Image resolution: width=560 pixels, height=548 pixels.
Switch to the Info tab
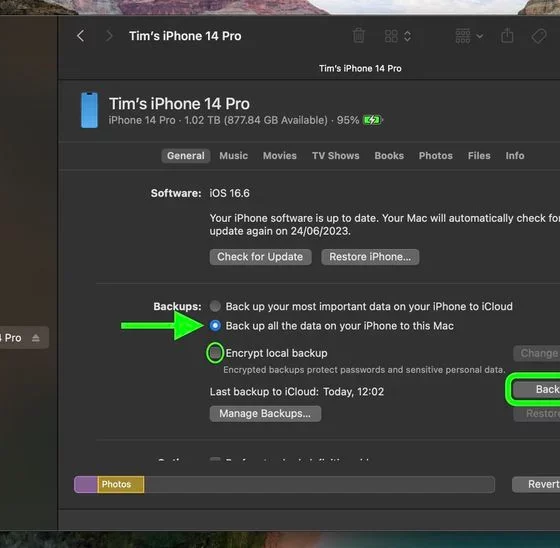(x=515, y=156)
